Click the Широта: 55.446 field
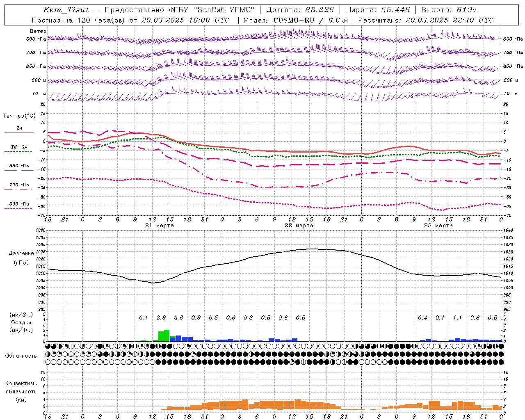525x420 pixels. (377, 10)
